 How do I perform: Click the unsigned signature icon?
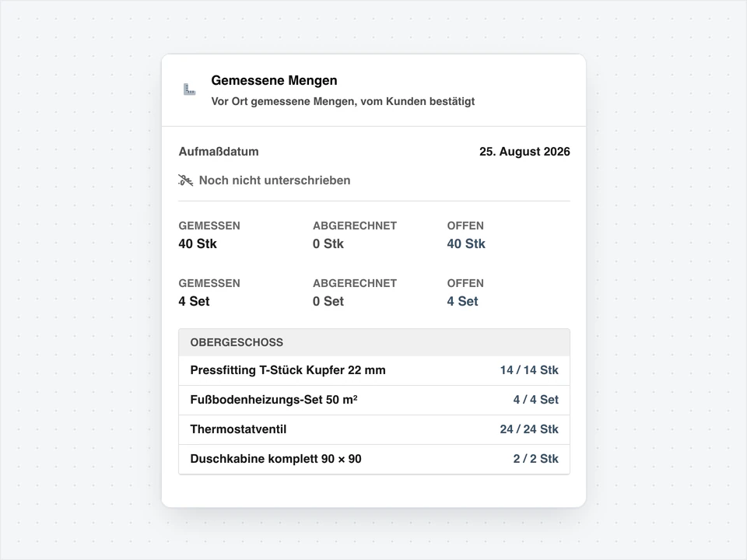(185, 180)
